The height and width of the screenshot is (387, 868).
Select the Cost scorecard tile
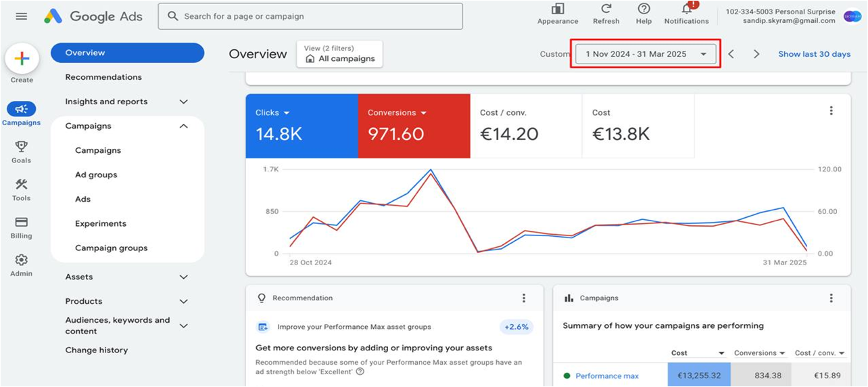638,126
